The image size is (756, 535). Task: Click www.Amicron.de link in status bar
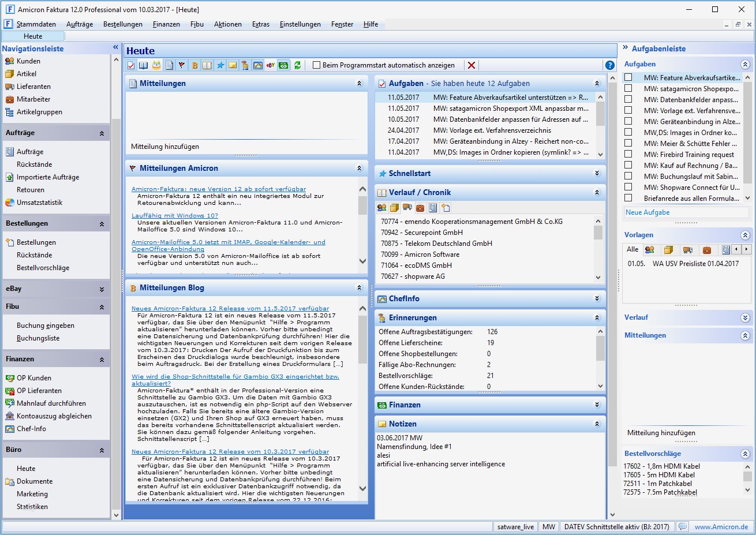[721, 526]
